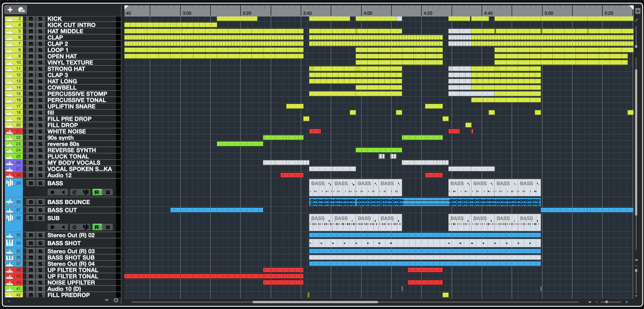Click the Audio 10 (D) track icon

coord(9,289)
